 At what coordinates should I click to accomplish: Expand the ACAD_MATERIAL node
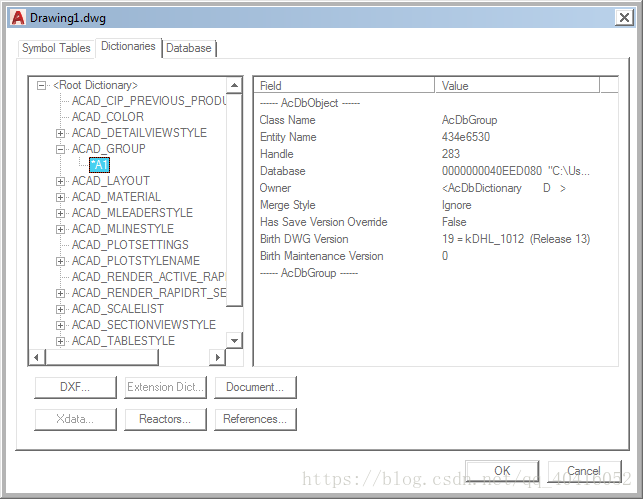(x=60, y=197)
